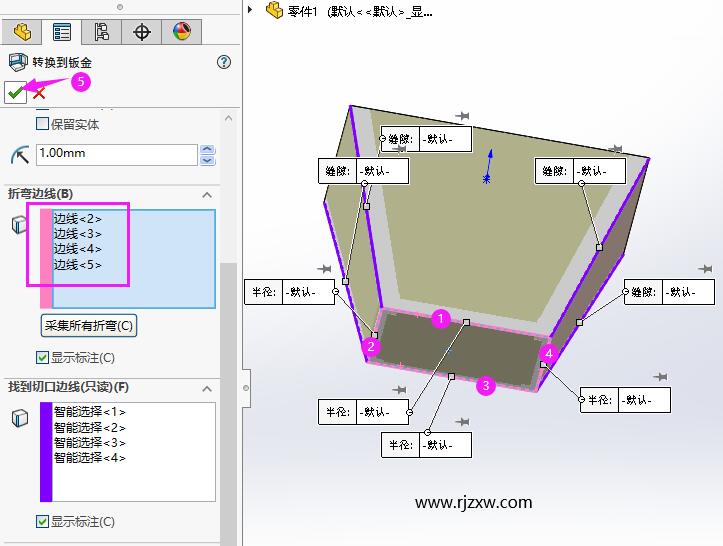Toggle the 保留实体 checkbox

click(42, 124)
